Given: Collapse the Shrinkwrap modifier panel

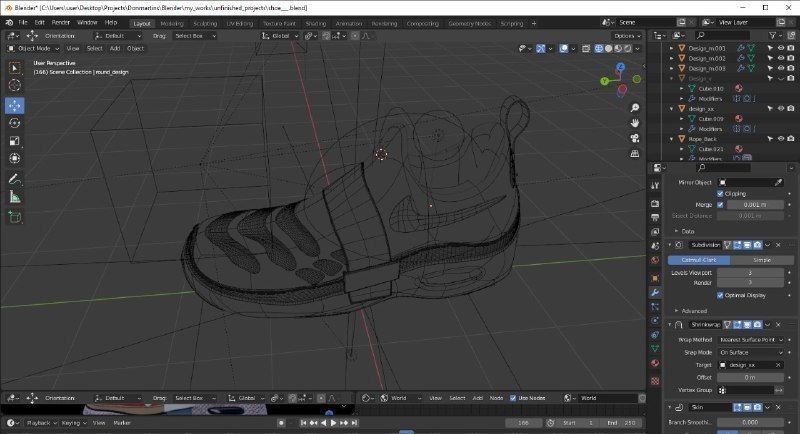Looking at the screenshot, I should (x=670, y=324).
